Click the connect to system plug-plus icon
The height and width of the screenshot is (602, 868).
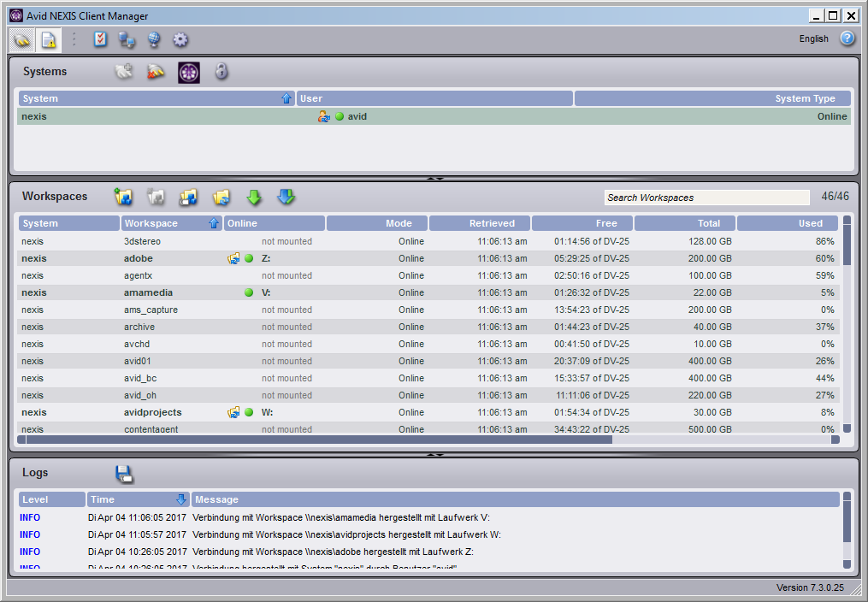pos(124,71)
